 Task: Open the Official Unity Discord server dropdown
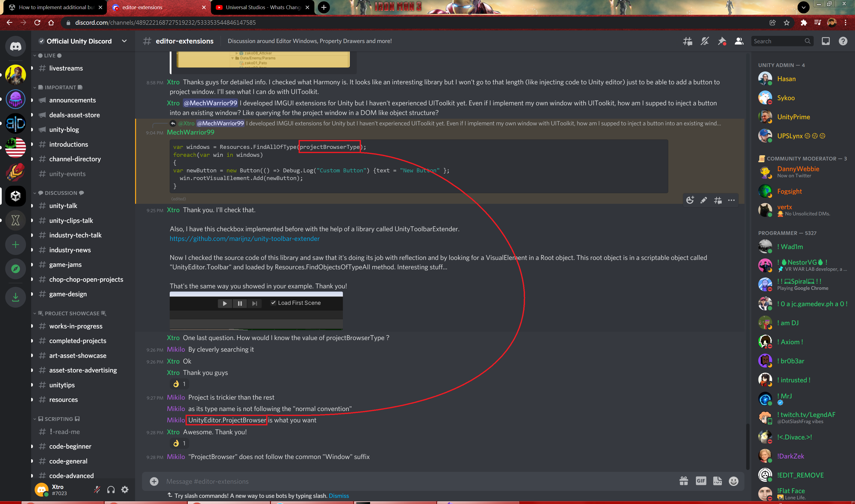click(124, 41)
